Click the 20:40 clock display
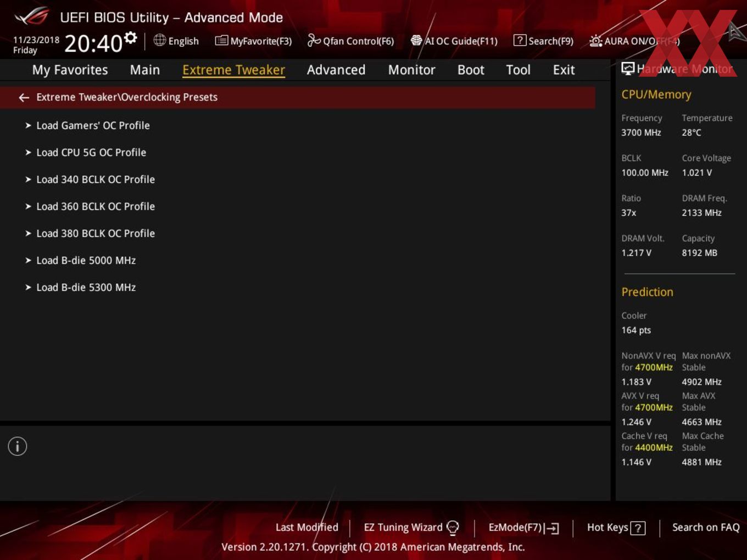This screenshot has width=747, height=560. point(93,43)
